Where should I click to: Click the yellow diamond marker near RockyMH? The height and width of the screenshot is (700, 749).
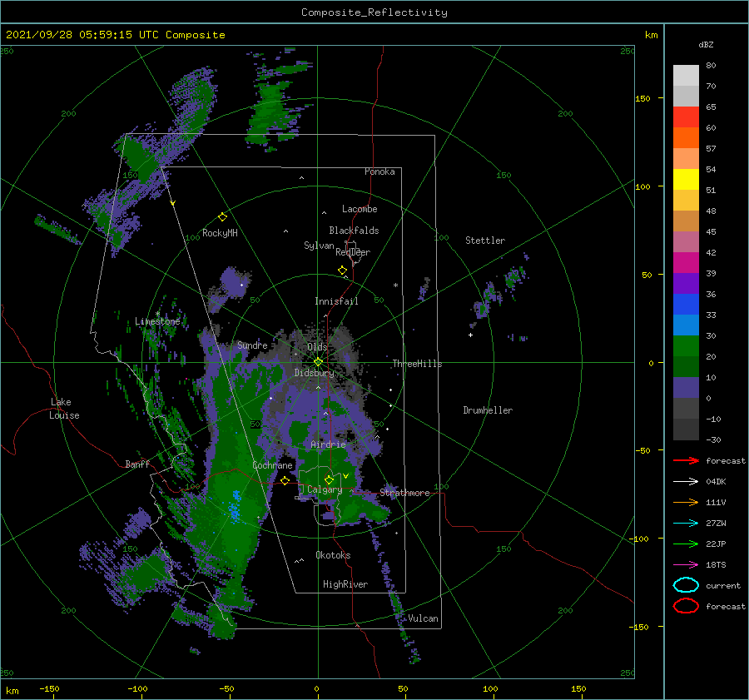(x=222, y=217)
